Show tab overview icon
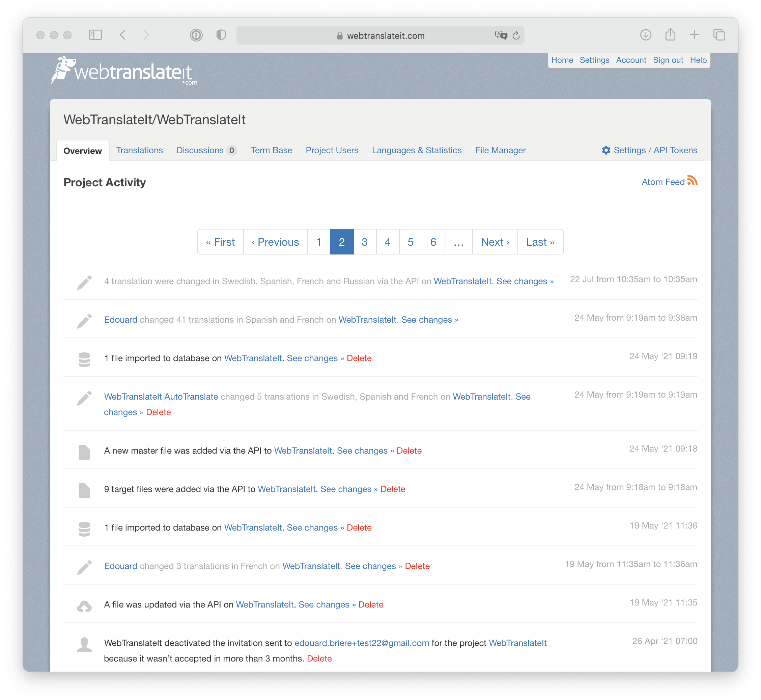This screenshot has width=761, height=700. click(x=719, y=35)
